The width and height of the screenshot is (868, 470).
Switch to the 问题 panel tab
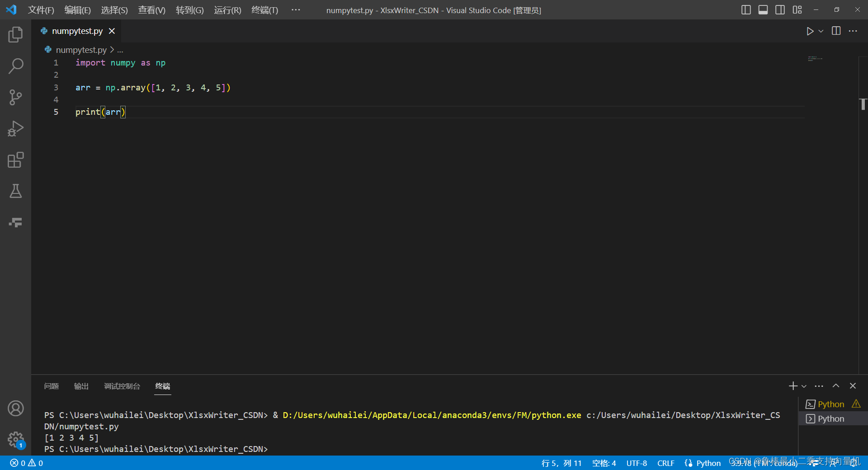click(52, 386)
